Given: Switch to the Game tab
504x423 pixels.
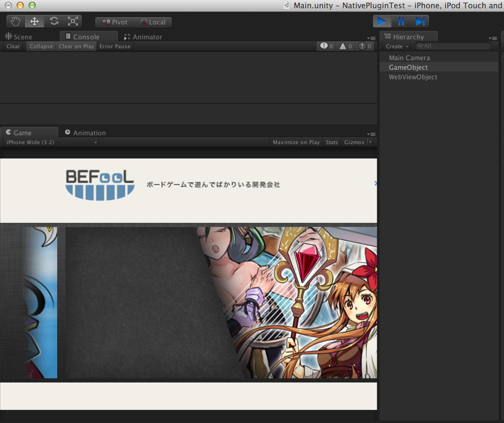Looking at the screenshot, I should point(29,133).
